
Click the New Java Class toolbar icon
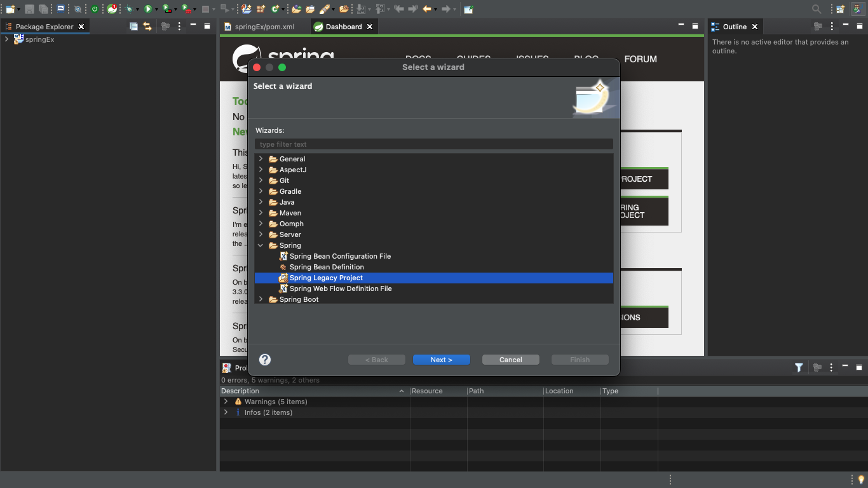tap(275, 9)
